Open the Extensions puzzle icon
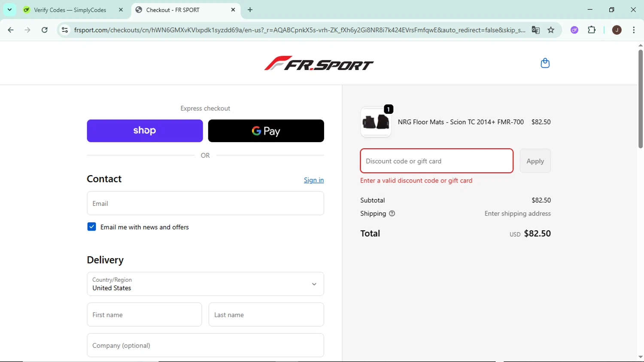Image resolution: width=644 pixels, height=362 pixels. tap(592, 30)
